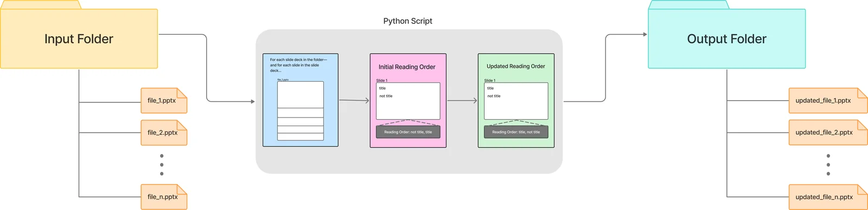Click the 'Slide 1' label in the pink box

[382, 80]
